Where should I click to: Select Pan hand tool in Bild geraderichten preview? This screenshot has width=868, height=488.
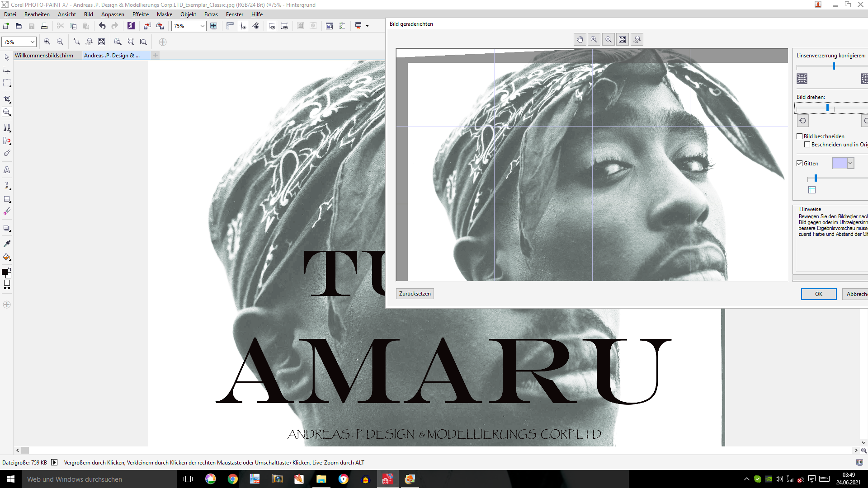tap(580, 39)
